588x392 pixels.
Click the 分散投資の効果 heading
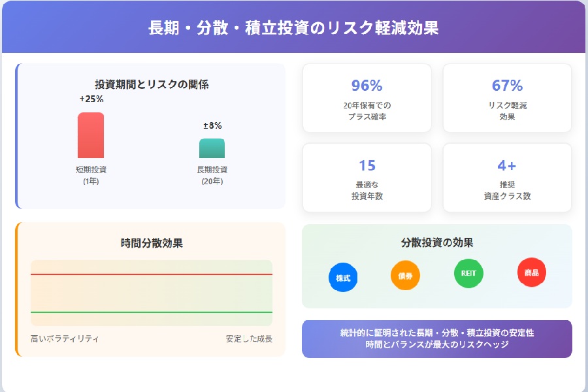pyautogui.click(x=437, y=242)
